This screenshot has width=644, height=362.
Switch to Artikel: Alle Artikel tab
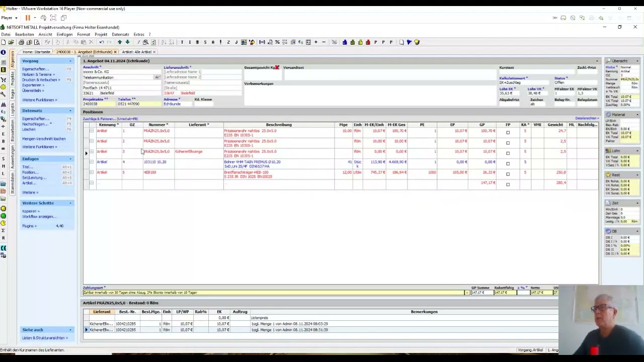coord(136,52)
